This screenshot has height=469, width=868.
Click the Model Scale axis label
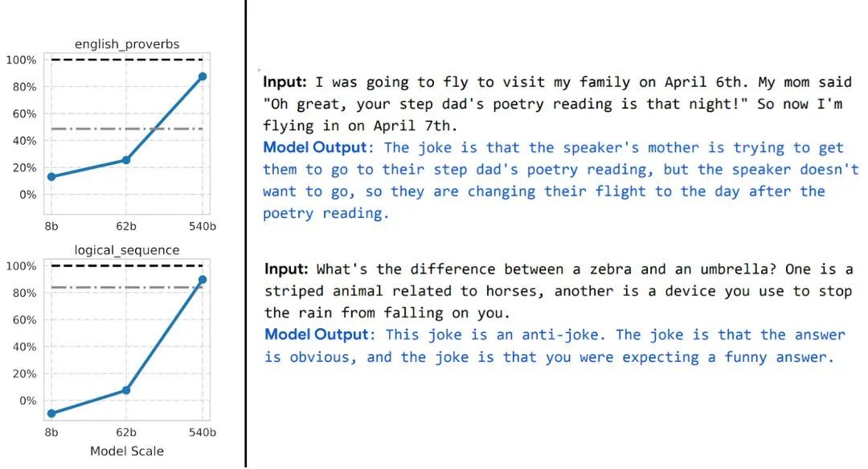(127, 451)
